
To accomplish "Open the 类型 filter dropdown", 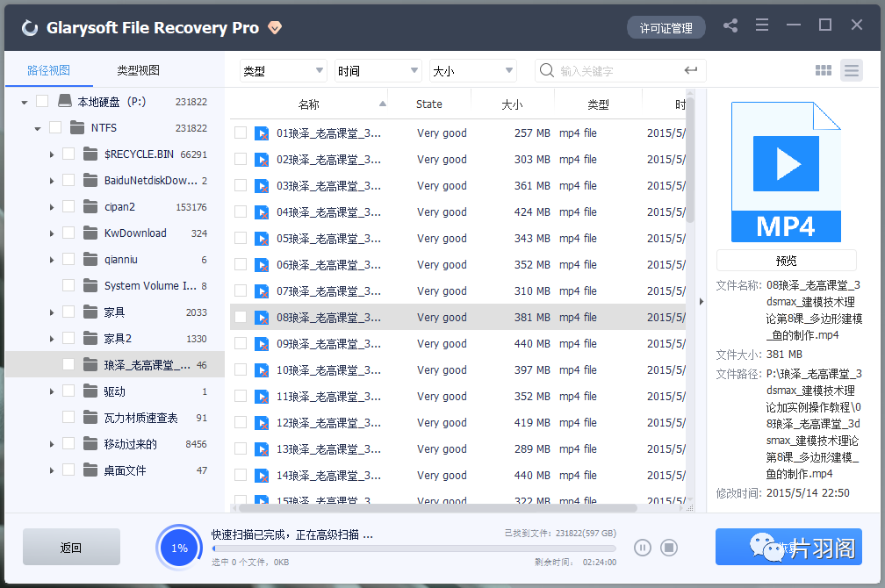I will click(284, 70).
